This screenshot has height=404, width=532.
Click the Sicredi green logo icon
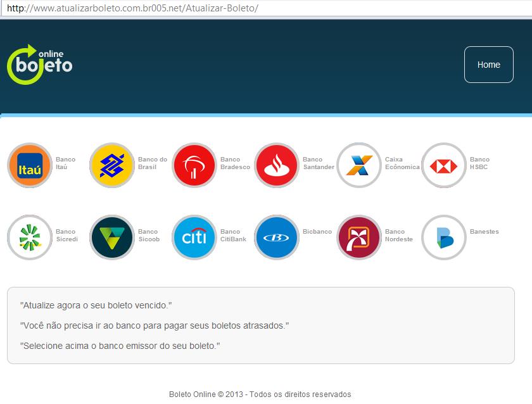[x=30, y=237]
